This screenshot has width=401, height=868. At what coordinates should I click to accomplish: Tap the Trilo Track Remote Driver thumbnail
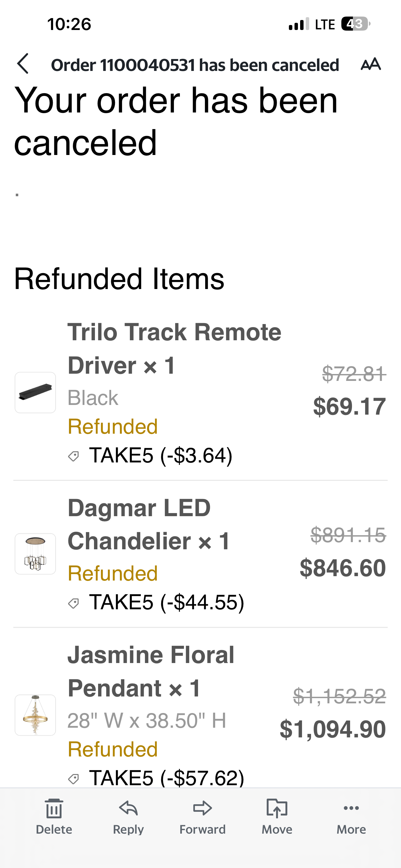pyautogui.click(x=35, y=392)
